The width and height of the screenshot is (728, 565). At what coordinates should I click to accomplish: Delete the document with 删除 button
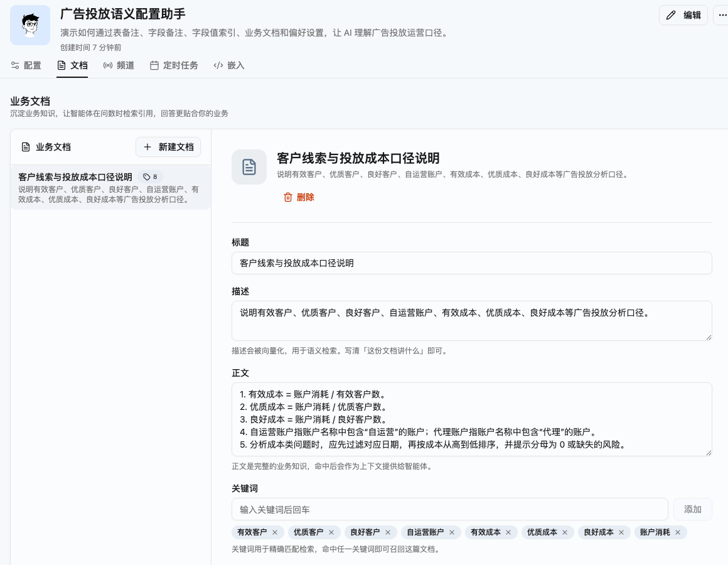299,197
